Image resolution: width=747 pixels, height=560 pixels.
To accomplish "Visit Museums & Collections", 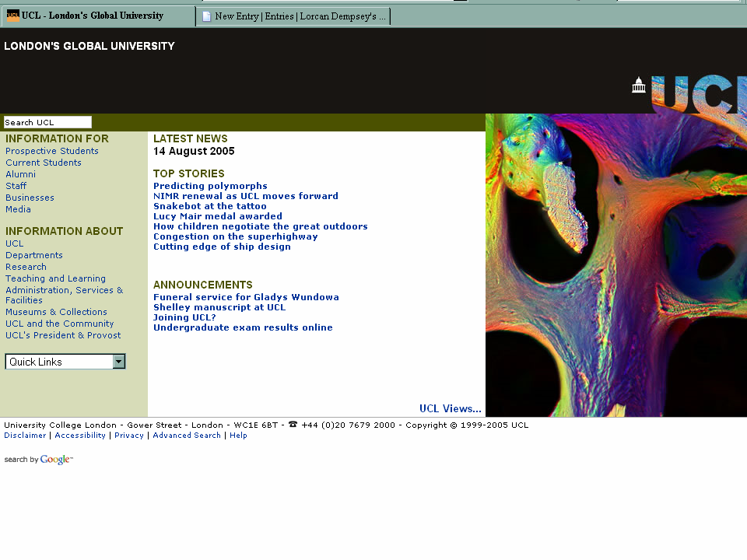I will [x=56, y=312].
